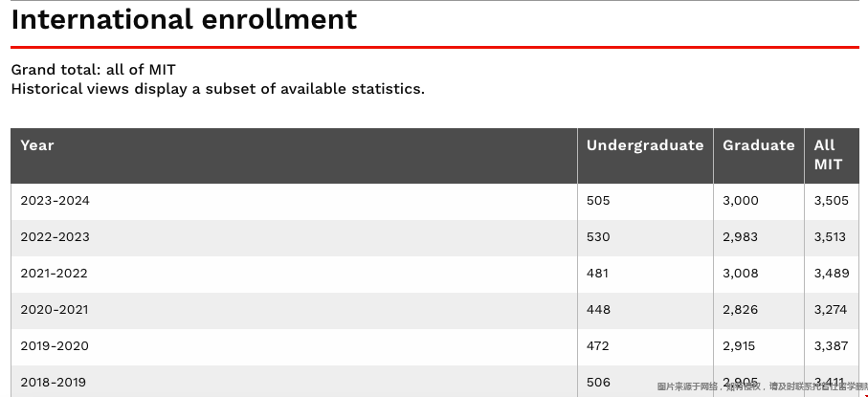Click All MIT total 3,513
868x397 pixels.
pyautogui.click(x=830, y=237)
